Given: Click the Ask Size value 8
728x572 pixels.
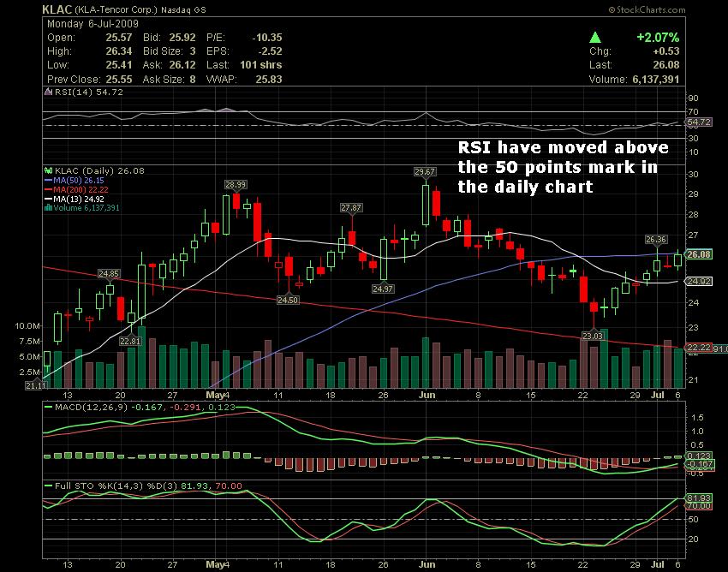Looking at the screenshot, I should pos(193,80).
